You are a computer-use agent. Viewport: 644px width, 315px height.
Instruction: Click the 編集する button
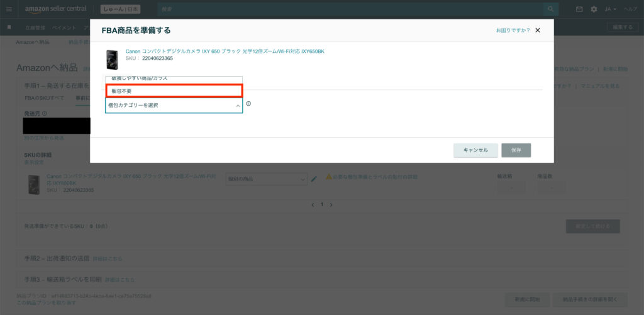pyautogui.click(x=623, y=28)
